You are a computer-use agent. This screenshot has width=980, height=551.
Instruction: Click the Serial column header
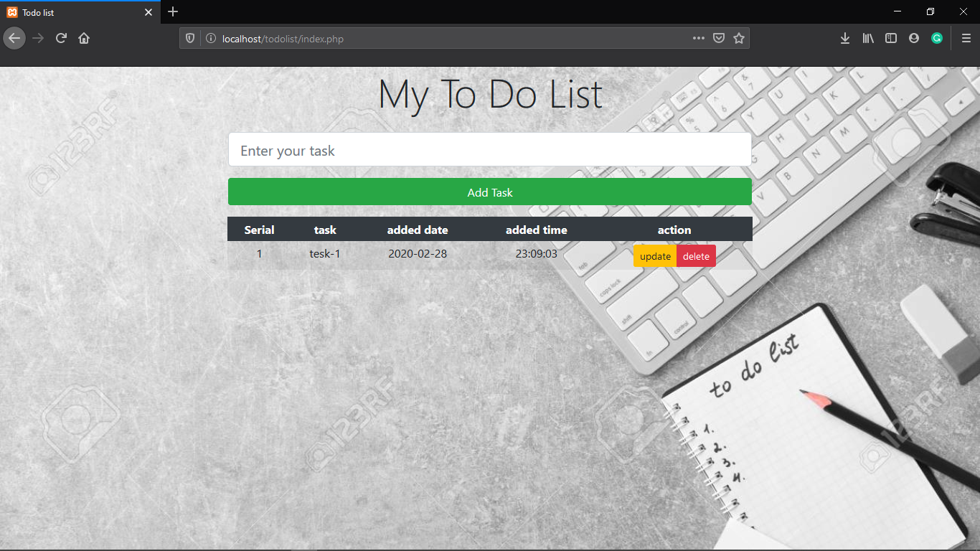click(259, 230)
